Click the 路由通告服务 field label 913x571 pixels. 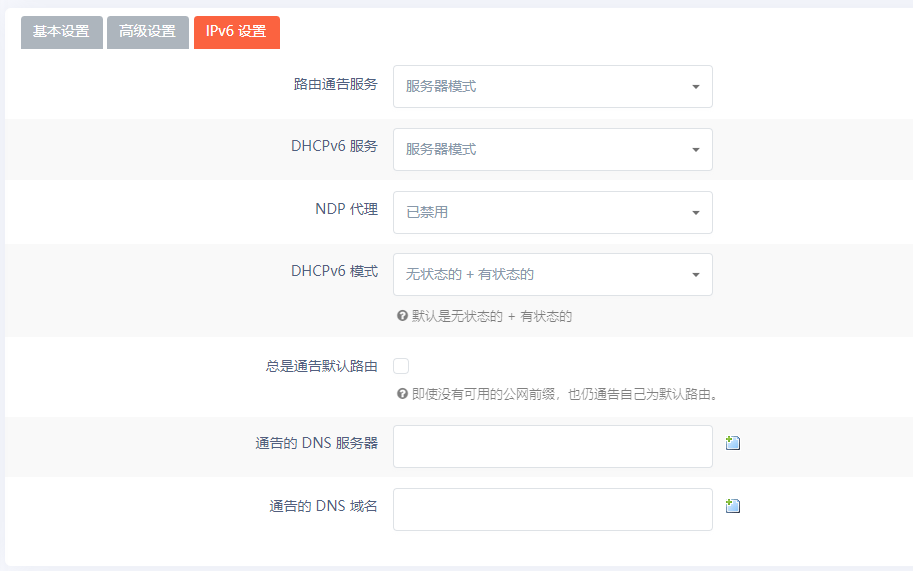click(x=335, y=84)
